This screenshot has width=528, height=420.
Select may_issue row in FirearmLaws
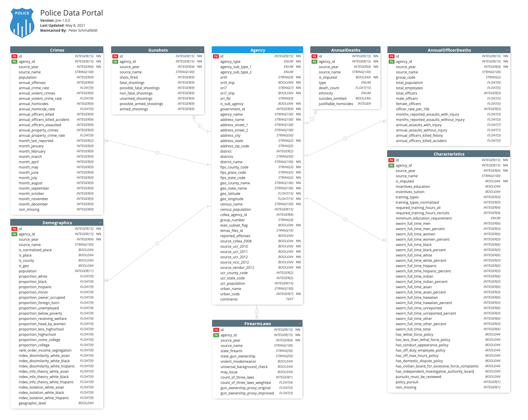coord(257,372)
